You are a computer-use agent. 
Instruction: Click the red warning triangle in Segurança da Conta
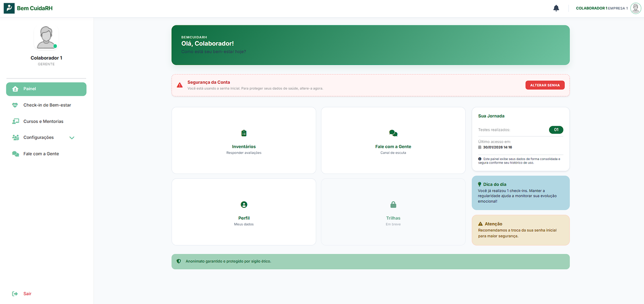click(x=180, y=85)
